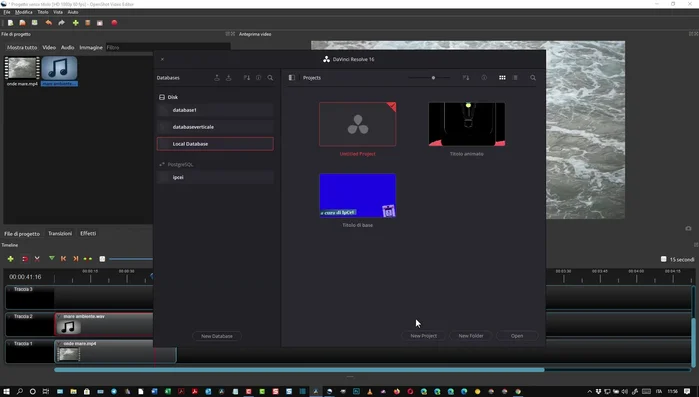Switch to Effetti tab

tap(88, 233)
